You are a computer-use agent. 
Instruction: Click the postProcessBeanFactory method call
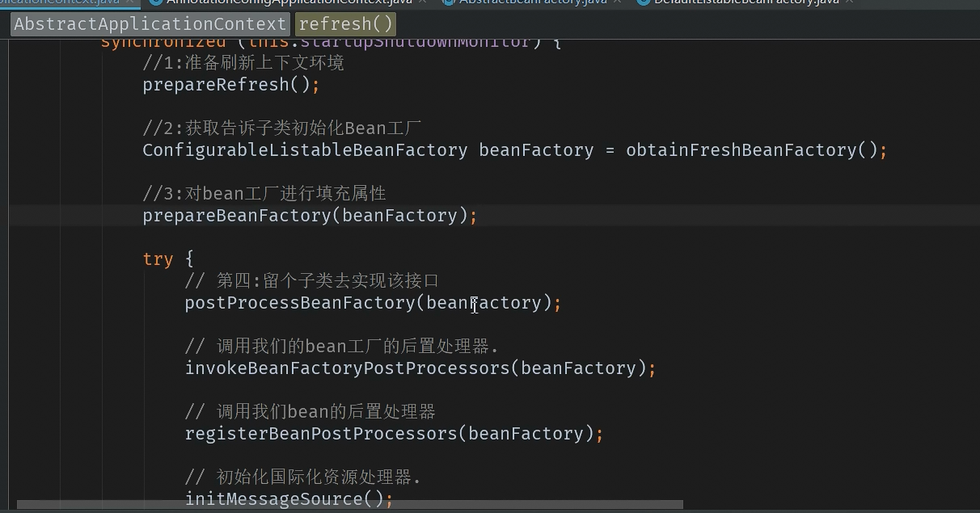point(300,303)
